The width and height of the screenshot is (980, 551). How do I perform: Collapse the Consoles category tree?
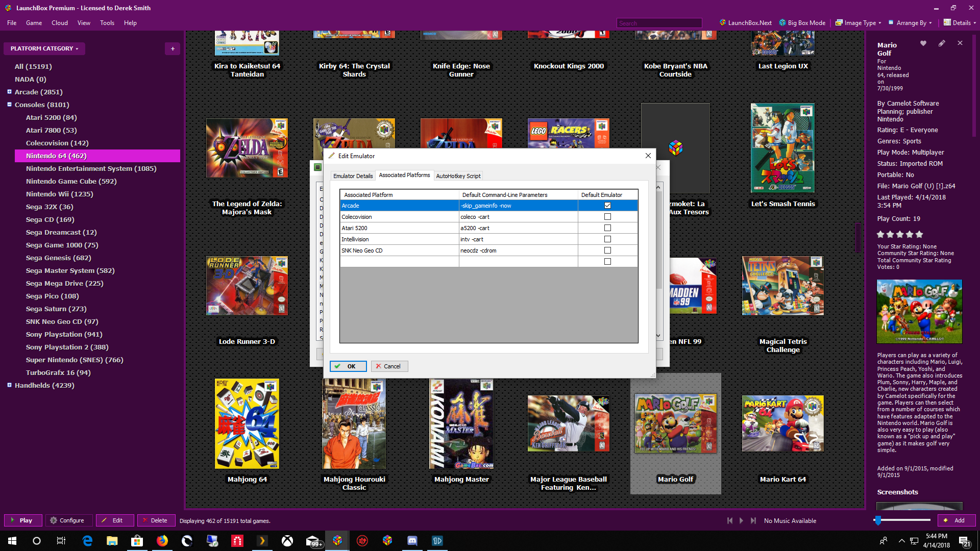(9, 105)
